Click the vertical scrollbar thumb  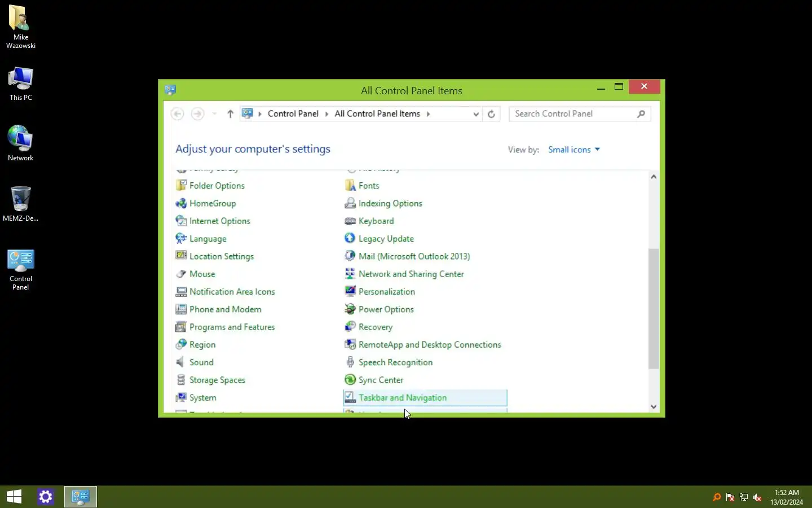point(654,309)
